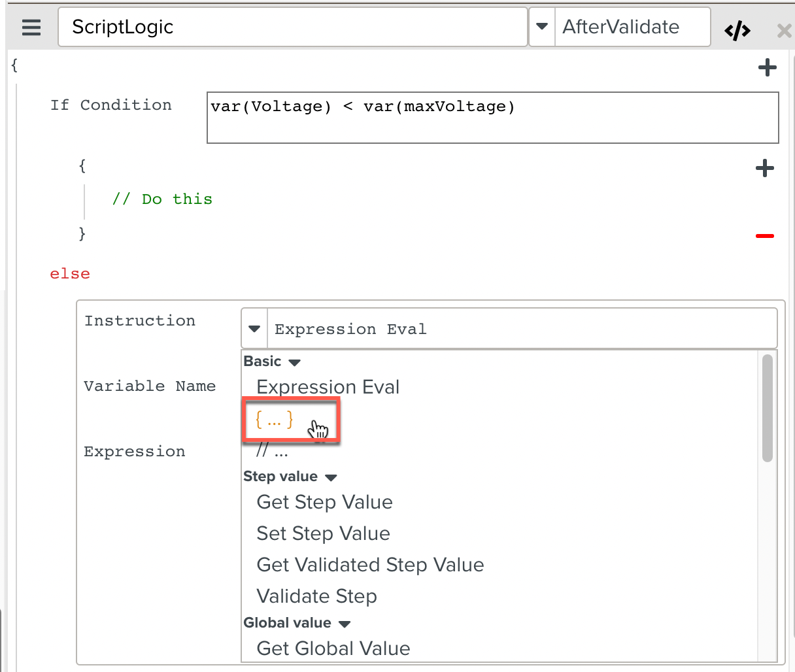
Task: Select Set Step Value option
Action: (323, 533)
